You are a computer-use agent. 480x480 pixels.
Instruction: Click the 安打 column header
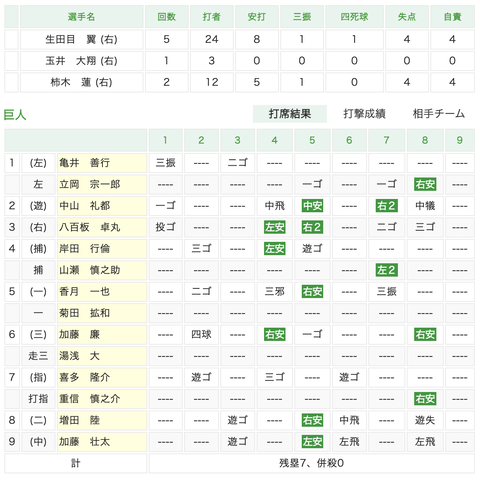257,17
